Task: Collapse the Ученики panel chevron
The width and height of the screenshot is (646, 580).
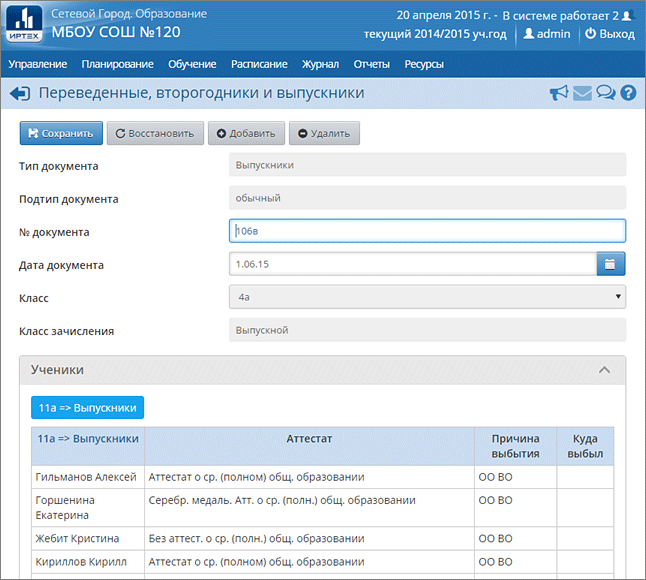Action: coord(604,370)
